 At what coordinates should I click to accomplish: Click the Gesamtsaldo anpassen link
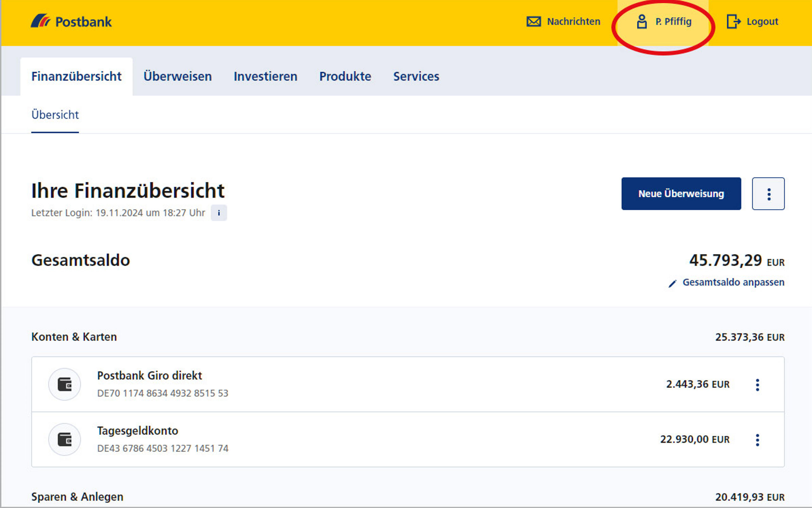pyautogui.click(x=733, y=282)
